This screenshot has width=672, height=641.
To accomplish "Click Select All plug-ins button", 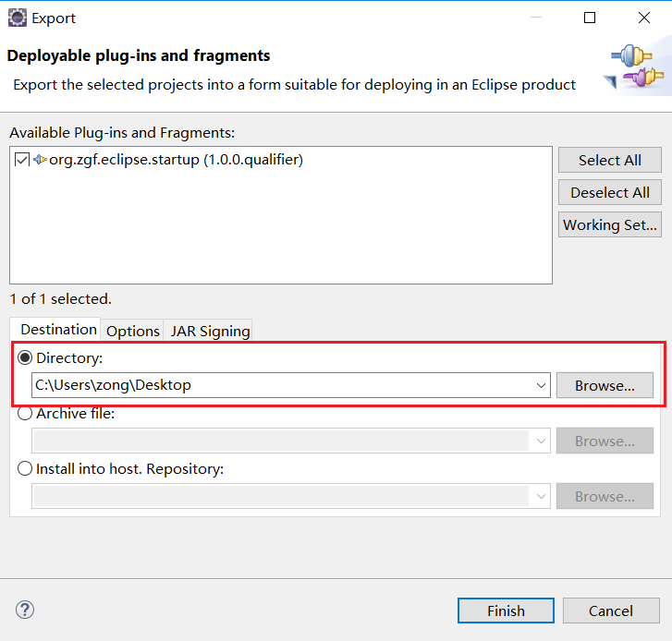I will point(610,160).
